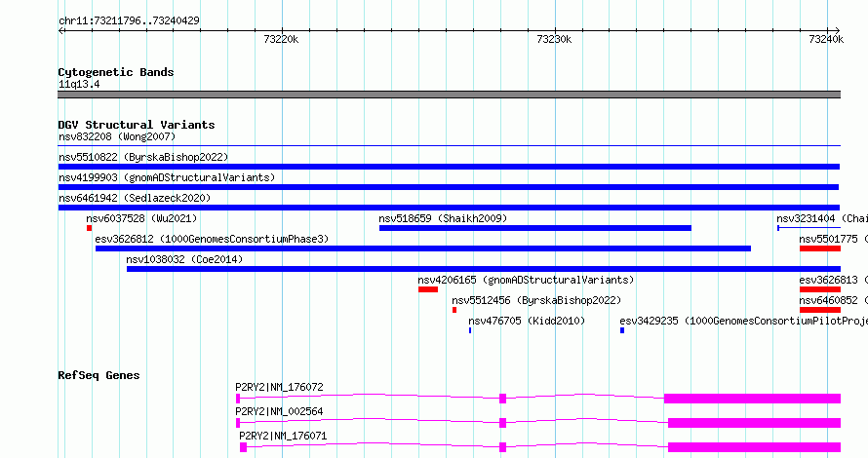Click the 11q13.4 cytogenetic band bar
This screenshot has height=458, width=868.
click(449, 95)
